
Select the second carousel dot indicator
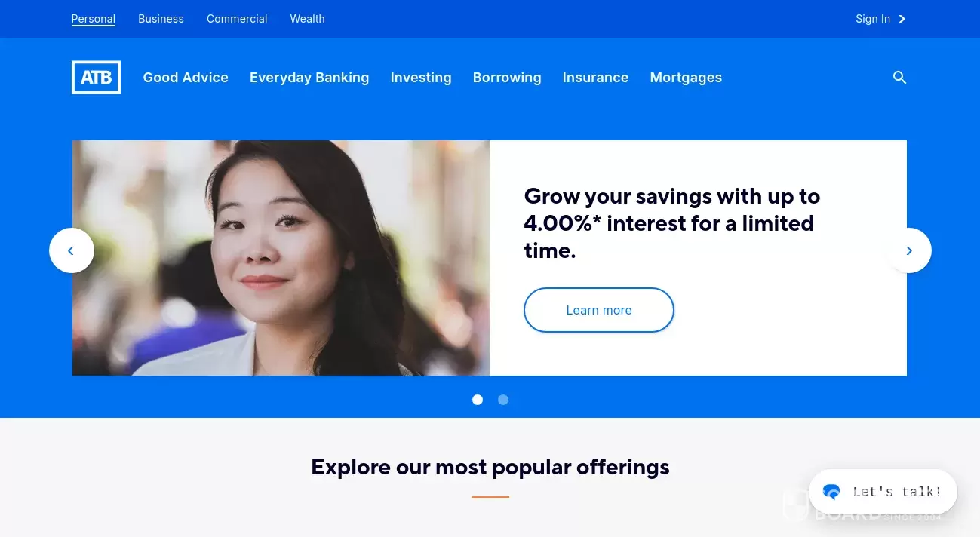coord(503,400)
